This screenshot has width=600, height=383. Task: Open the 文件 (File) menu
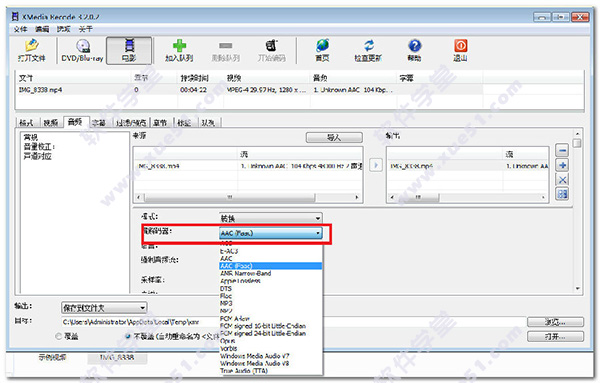[x=21, y=29]
